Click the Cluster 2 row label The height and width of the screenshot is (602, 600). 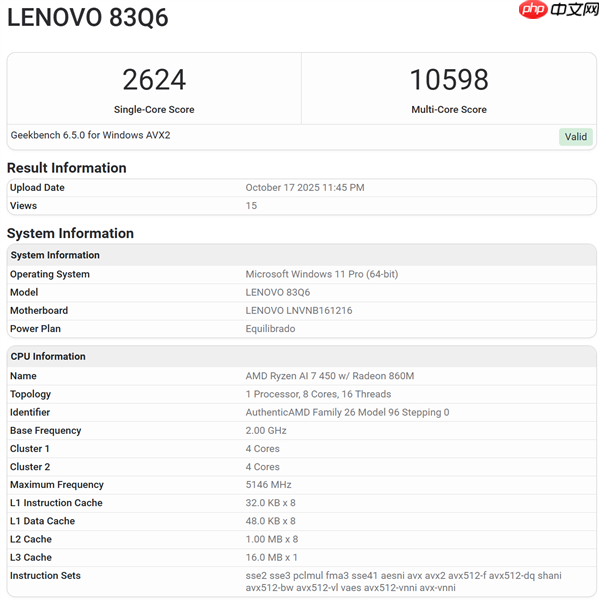point(30,467)
